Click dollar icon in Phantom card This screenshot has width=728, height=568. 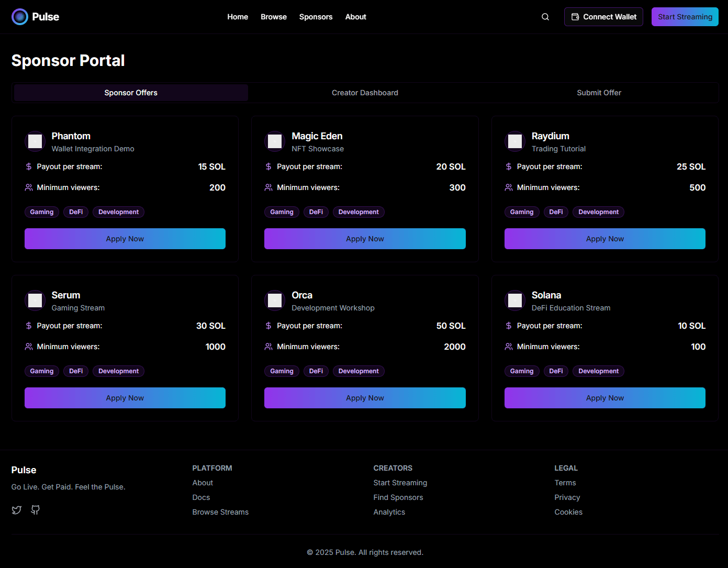[x=29, y=166]
